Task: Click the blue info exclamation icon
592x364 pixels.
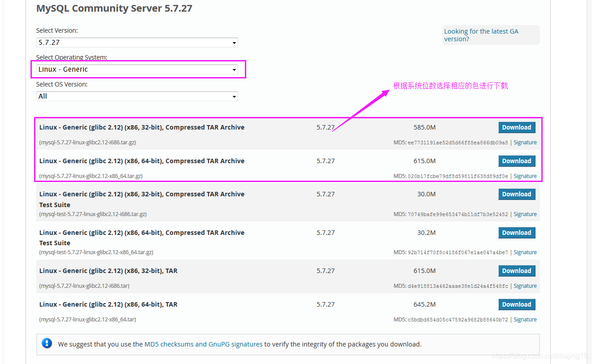Action: point(47,343)
